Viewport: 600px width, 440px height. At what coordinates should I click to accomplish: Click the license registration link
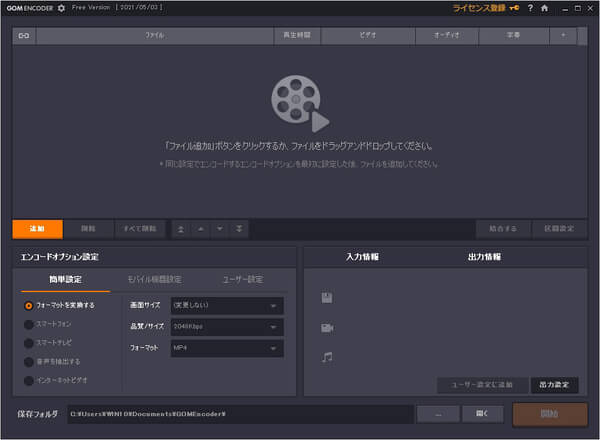click(x=479, y=8)
